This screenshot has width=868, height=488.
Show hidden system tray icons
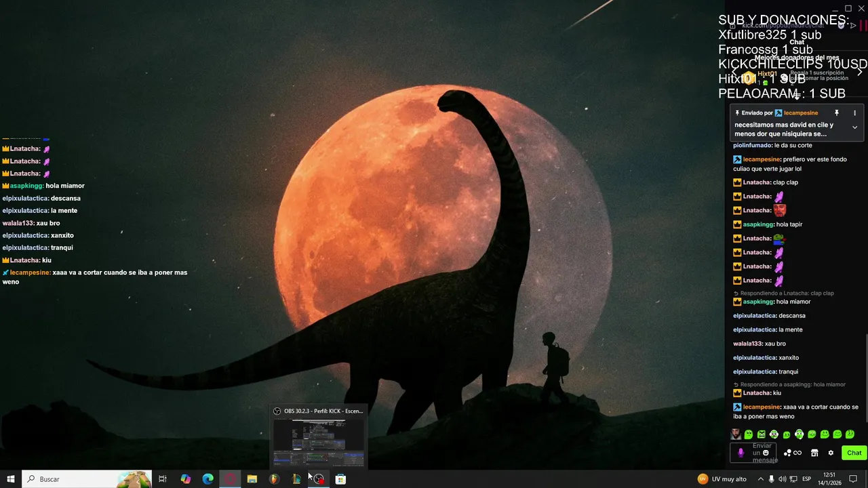[760, 479]
